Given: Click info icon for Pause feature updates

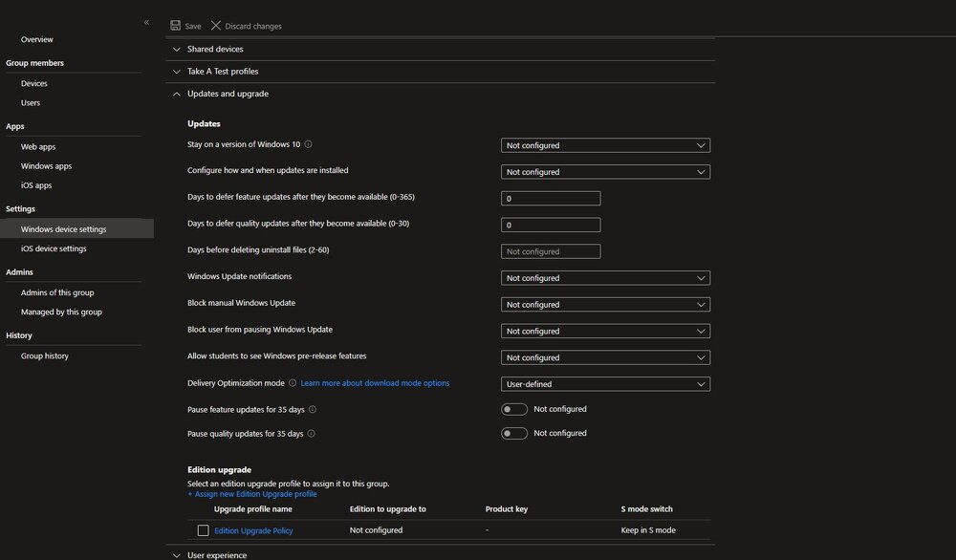Looking at the screenshot, I should click(x=313, y=410).
